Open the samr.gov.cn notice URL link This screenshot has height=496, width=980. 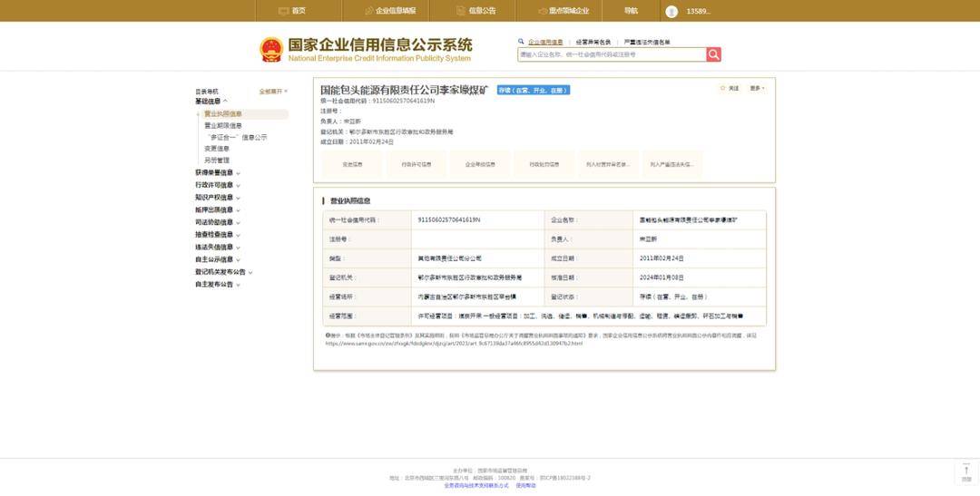454,344
